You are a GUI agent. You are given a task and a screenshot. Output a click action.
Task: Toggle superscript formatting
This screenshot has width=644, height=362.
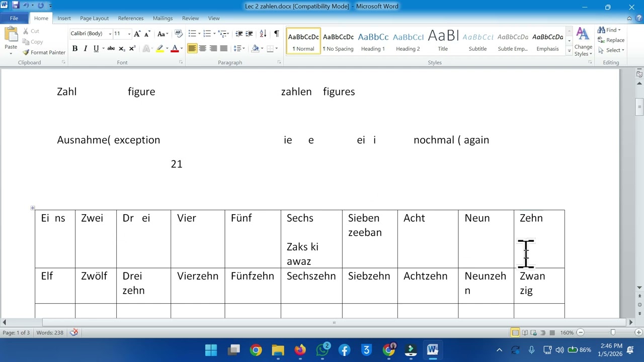[x=132, y=48]
